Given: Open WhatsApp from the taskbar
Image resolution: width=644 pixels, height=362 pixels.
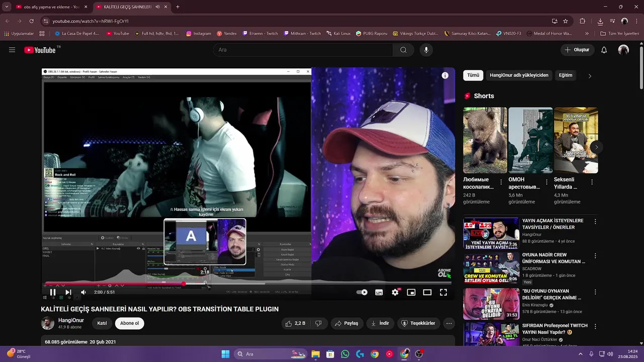Looking at the screenshot, I should [345, 354].
